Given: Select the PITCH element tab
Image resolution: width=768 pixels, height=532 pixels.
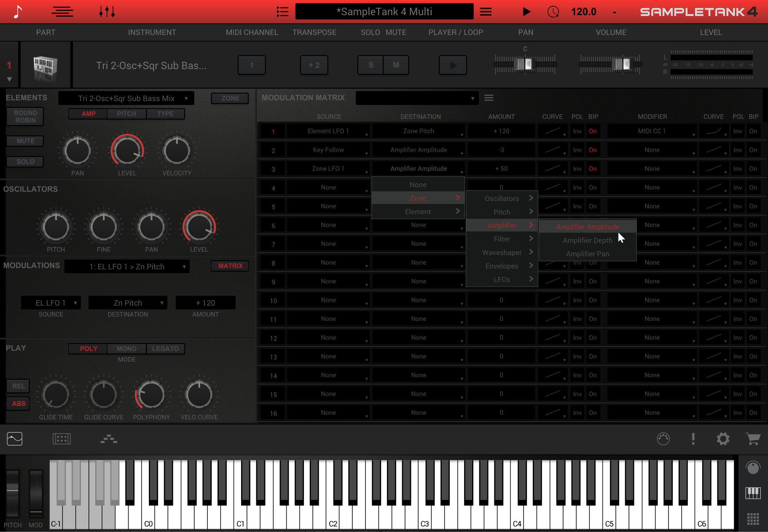Looking at the screenshot, I should pyautogui.click(x=126, y=114).
